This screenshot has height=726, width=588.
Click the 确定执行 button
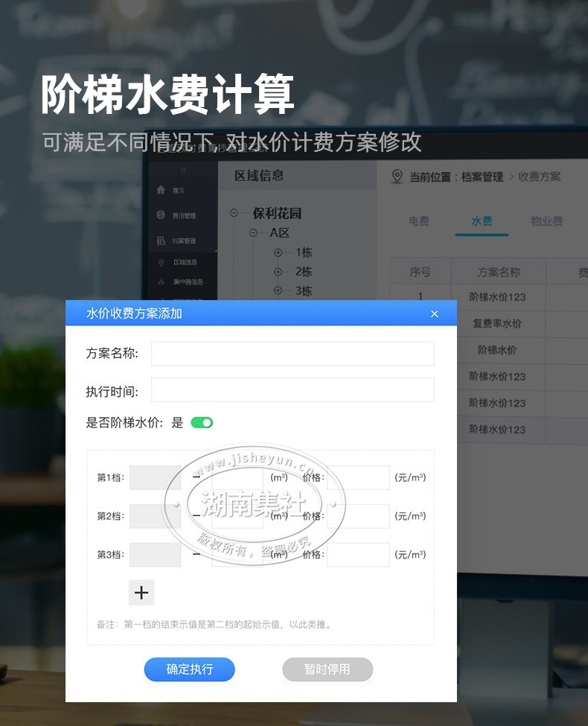point(189,669)
